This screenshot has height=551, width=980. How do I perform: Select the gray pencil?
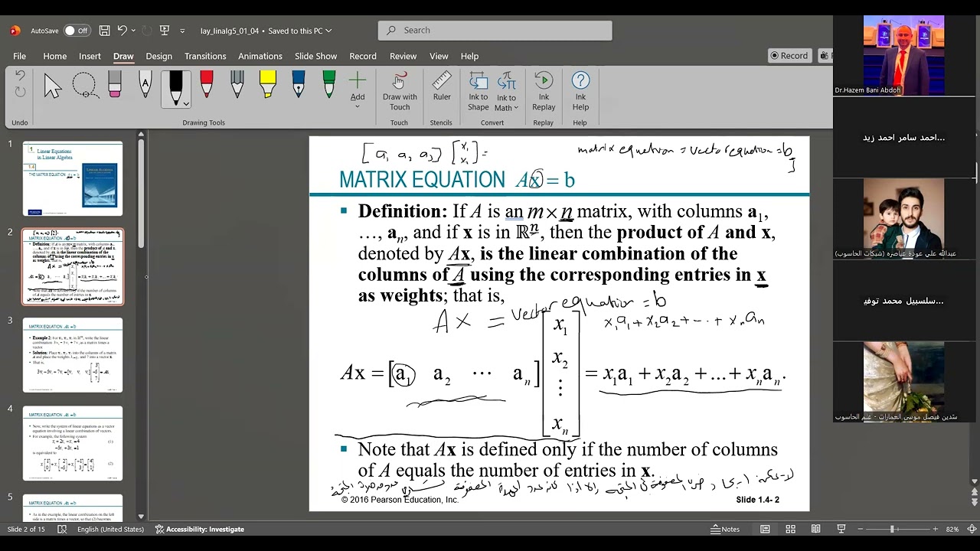point(237,85)
